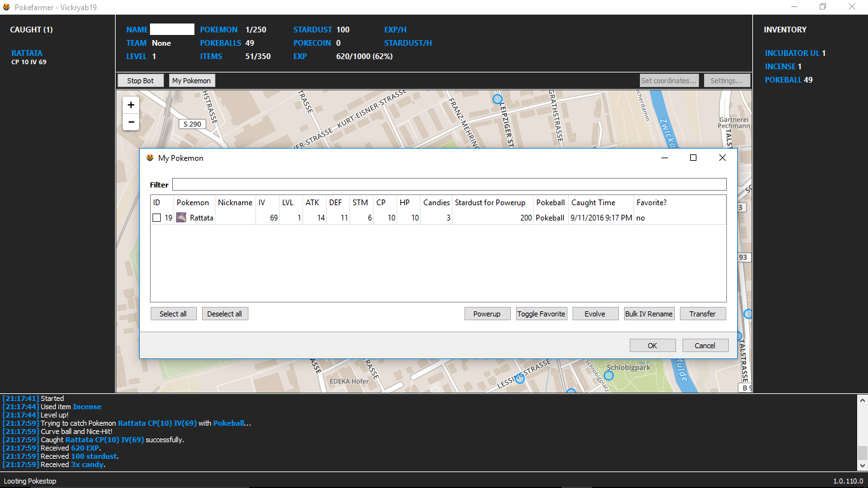Tick the checkbox for Rattata row

[156, 218]
